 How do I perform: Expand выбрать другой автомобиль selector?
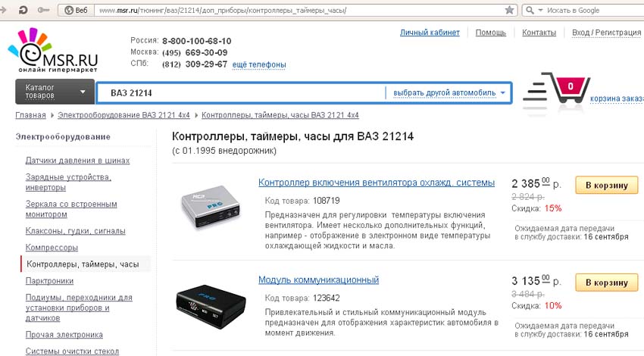449,93
